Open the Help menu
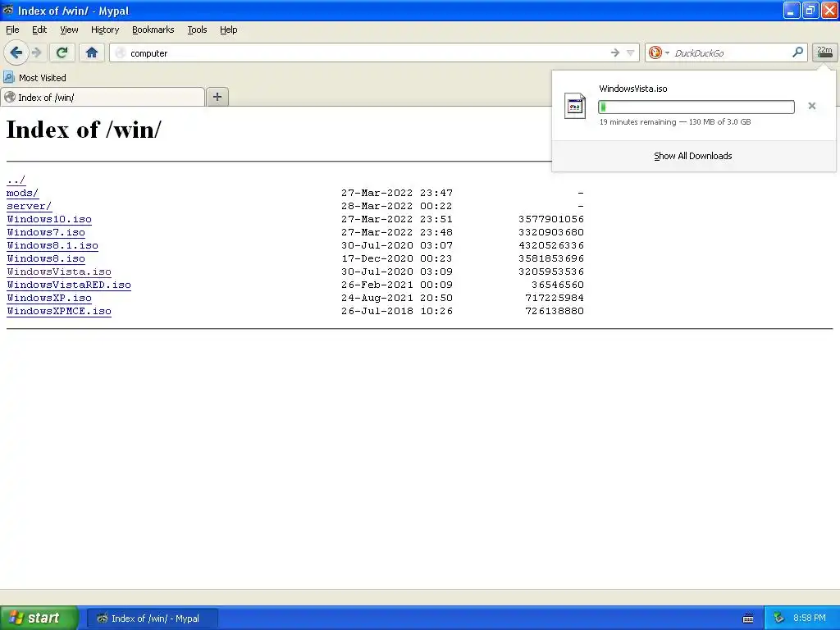Screen dimensions: 840x630 228,30
